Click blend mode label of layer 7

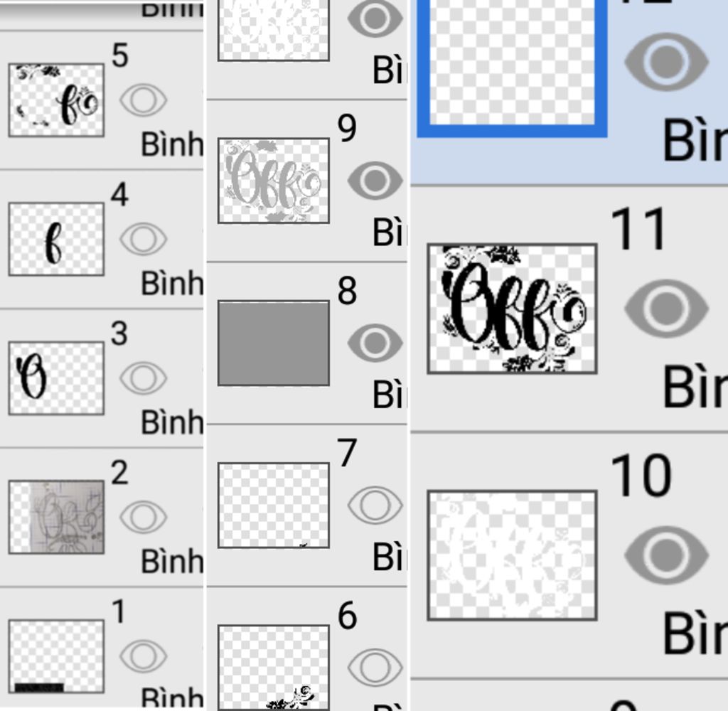[389, 556]
